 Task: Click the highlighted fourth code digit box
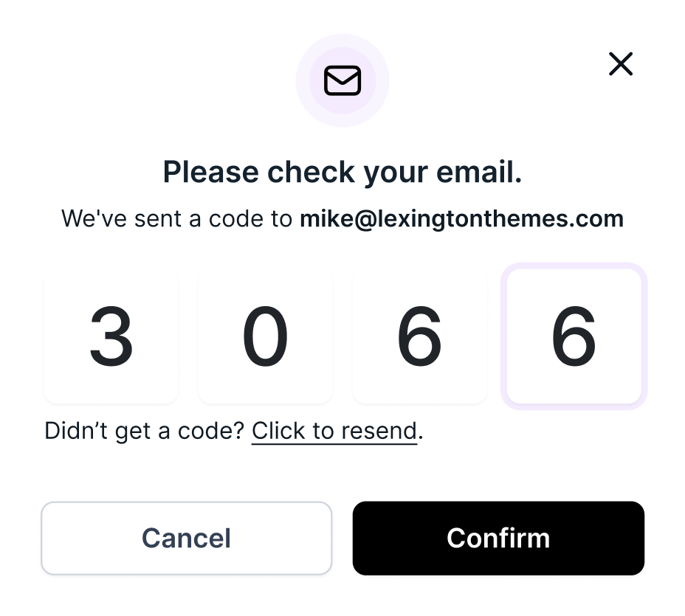(x=574, y=337)
